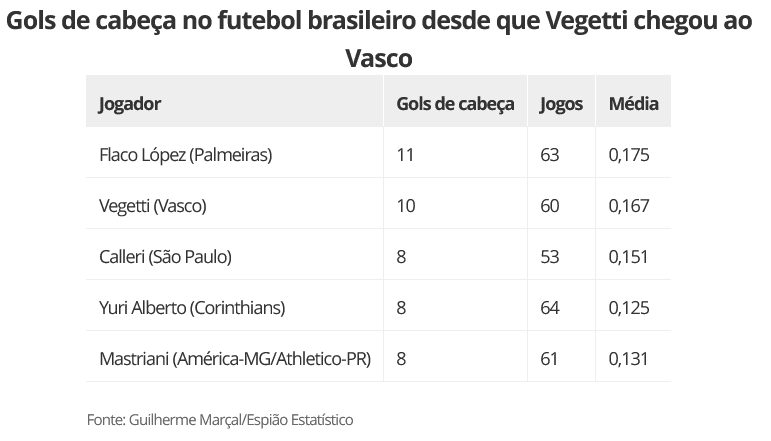
Task: Click Yuri Alberto's 64 games value
Action: coord(549,308)
